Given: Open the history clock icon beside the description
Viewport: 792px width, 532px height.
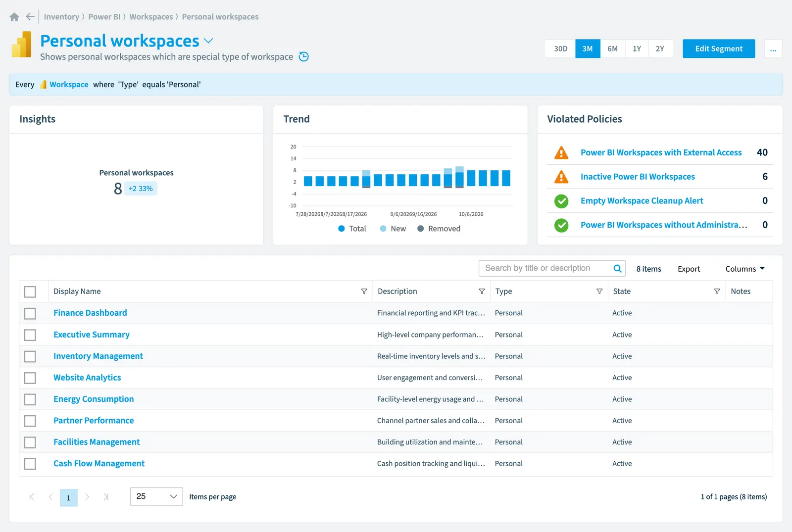Looking at the screenshot, I should tap(304, 56).
